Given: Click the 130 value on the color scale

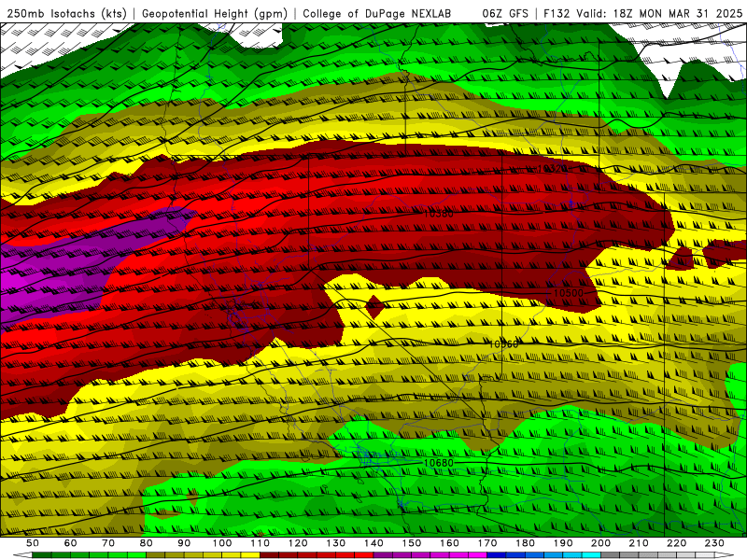Looking at the screenshot, I should pos(336,543).
